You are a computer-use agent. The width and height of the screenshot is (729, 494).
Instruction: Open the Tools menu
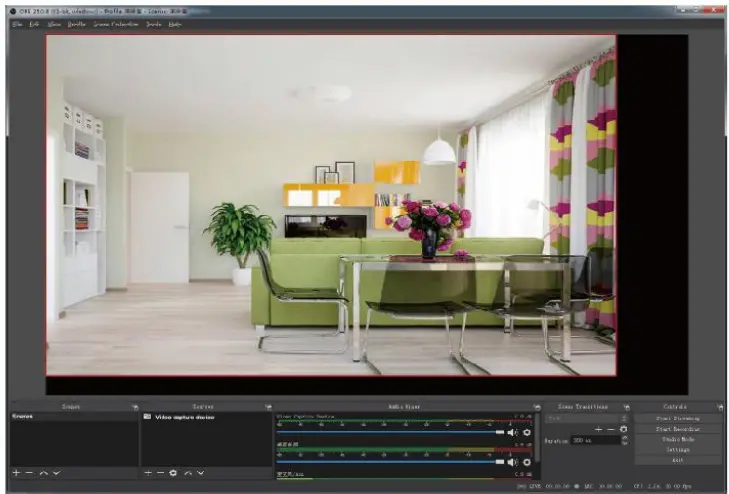[153, 24]
